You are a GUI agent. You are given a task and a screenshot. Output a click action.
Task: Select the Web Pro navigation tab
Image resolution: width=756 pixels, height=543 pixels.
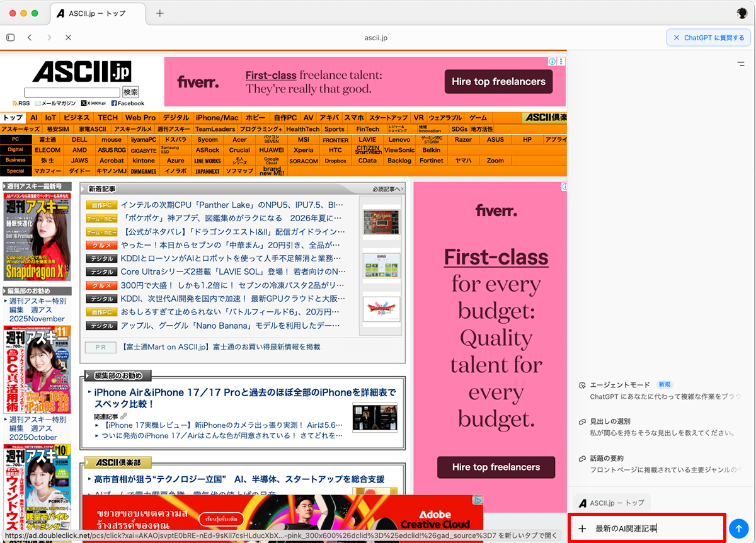click(140, 118)
